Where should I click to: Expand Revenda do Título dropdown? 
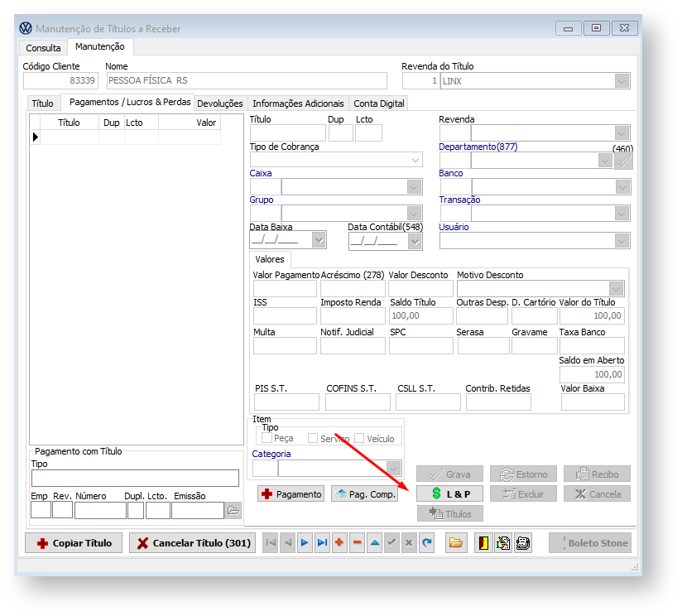622,81
